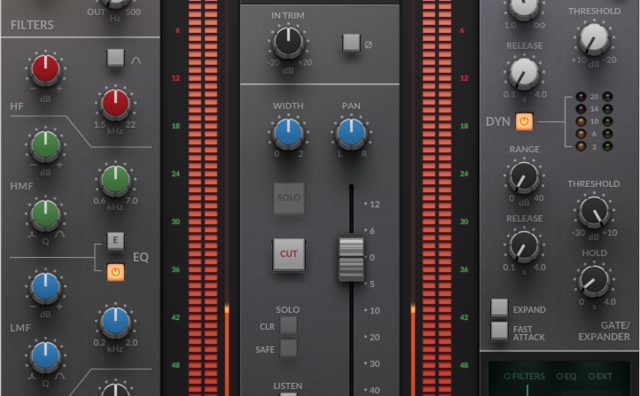
Task: Toggle the HF bell shape button
Action: [116, 58]
